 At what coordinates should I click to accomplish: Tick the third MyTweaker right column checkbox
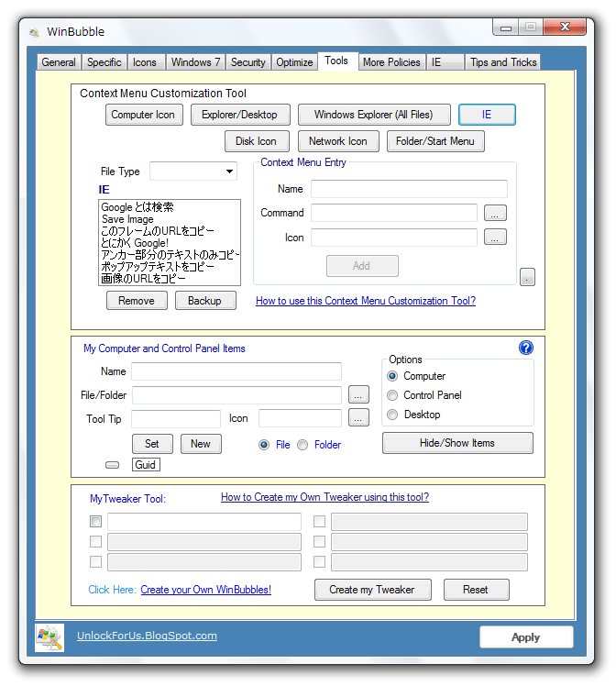[320, 562]
